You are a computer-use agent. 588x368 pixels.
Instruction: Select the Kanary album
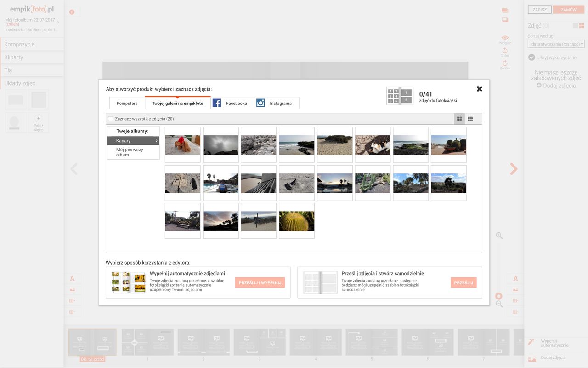(133, 141)
